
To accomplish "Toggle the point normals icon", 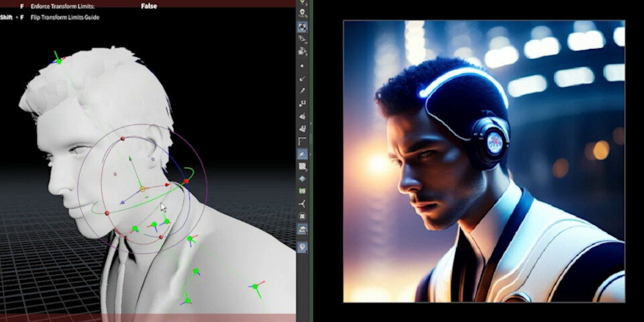I will 303,78.
